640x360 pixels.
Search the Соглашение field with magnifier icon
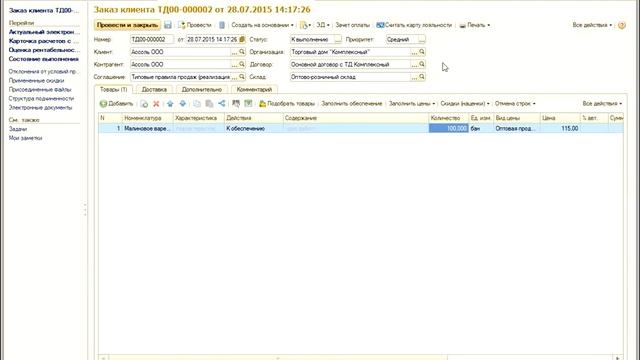(242, 77)
